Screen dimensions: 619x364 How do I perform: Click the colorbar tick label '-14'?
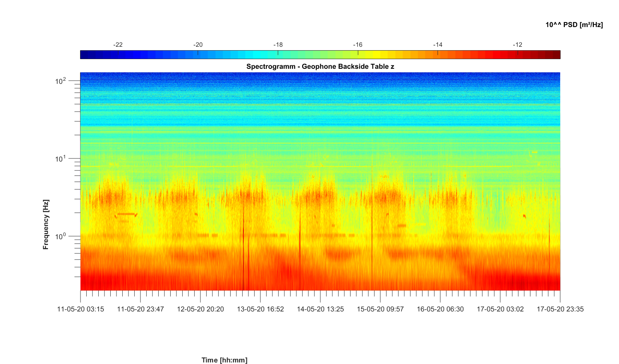[438, 45]
